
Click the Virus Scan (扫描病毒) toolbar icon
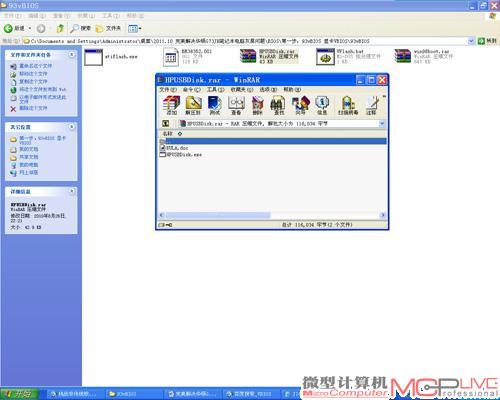click(x=348, y=105)
